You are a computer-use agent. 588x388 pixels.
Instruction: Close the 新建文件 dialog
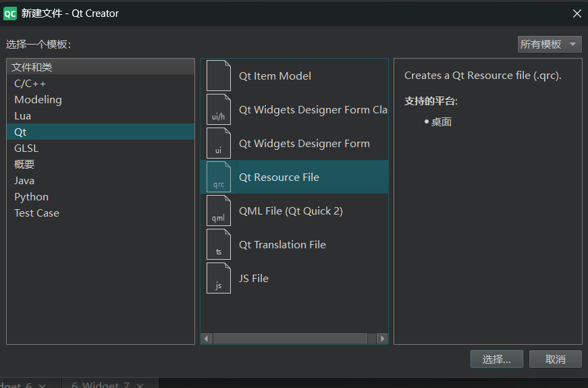pos(577,13)
